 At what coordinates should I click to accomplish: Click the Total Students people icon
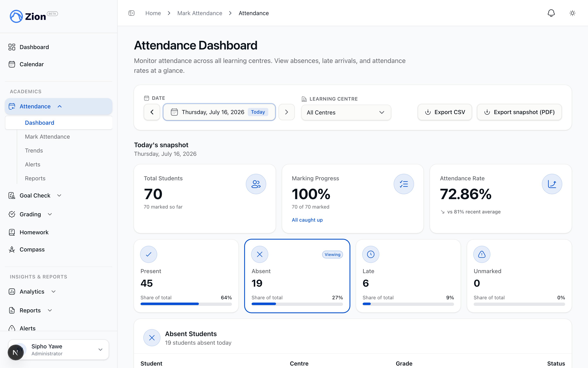click(256, 184)
